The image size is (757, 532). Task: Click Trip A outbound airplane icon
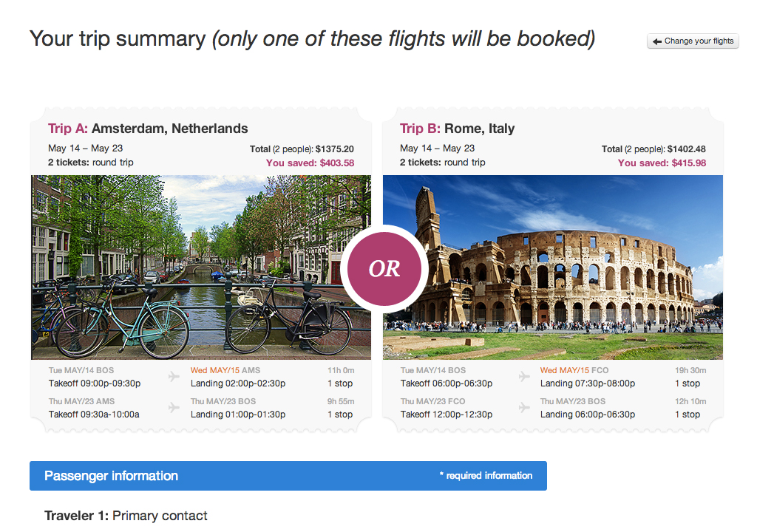tap(174, 377)
